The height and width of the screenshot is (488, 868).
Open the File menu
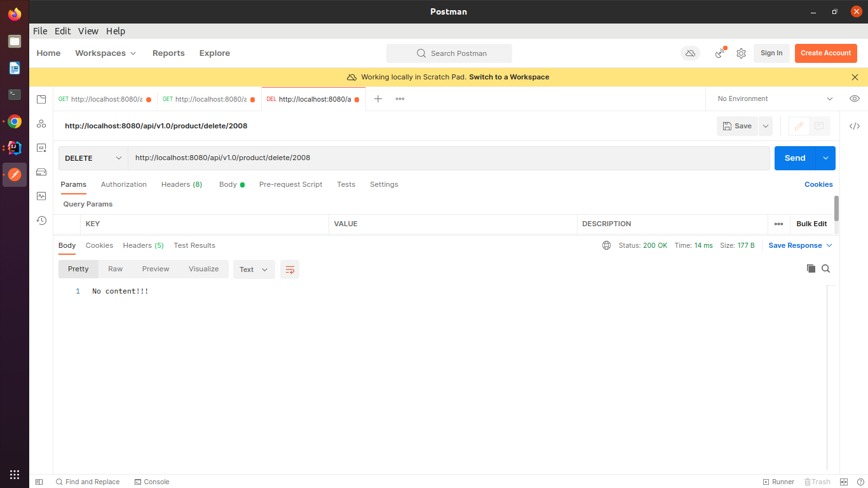[x=40, y=31]
